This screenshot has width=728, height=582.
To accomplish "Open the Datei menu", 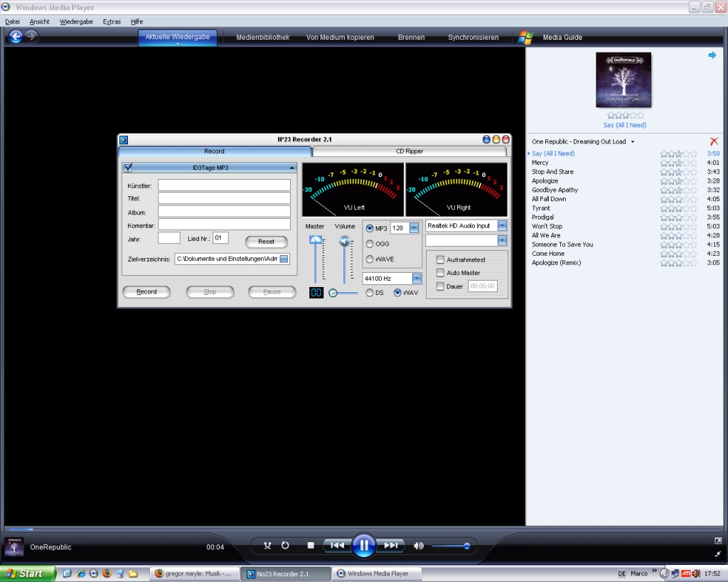I will pos(13,22).
